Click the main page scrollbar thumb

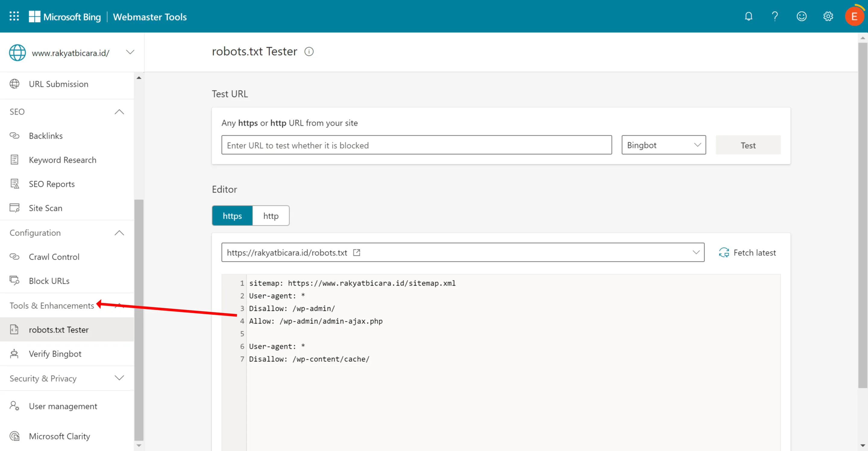pos(863,215)
